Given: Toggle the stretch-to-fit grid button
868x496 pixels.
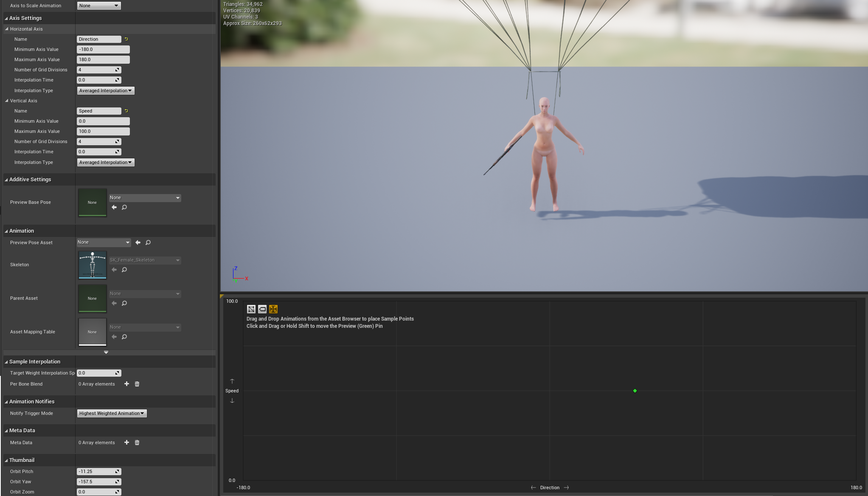Looking at the screenshot, I should (x=273, y=309).
